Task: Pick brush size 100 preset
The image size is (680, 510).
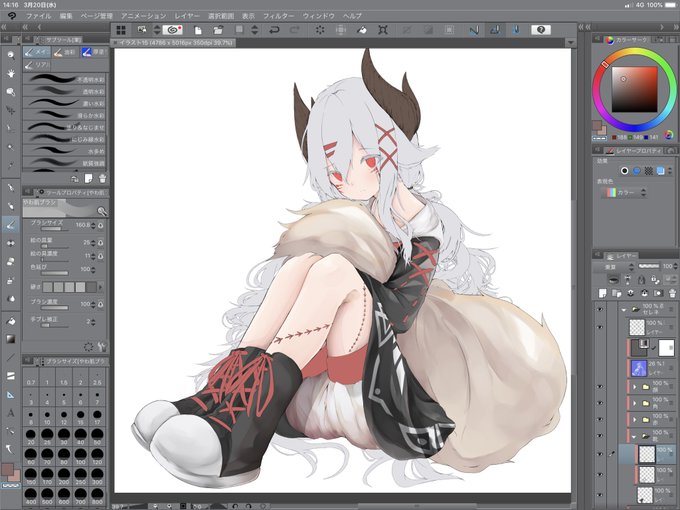Action: (x=81, y=456)
